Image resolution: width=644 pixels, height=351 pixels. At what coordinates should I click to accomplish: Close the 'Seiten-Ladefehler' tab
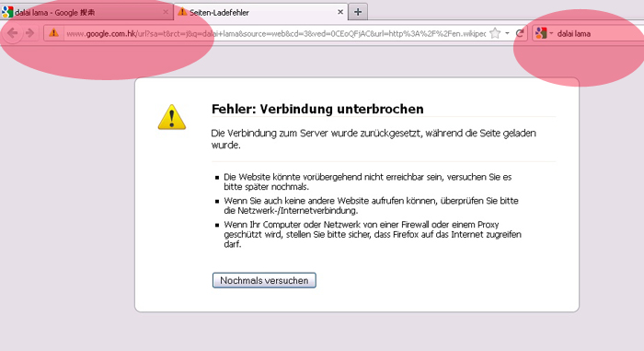[x=340, y=12]
